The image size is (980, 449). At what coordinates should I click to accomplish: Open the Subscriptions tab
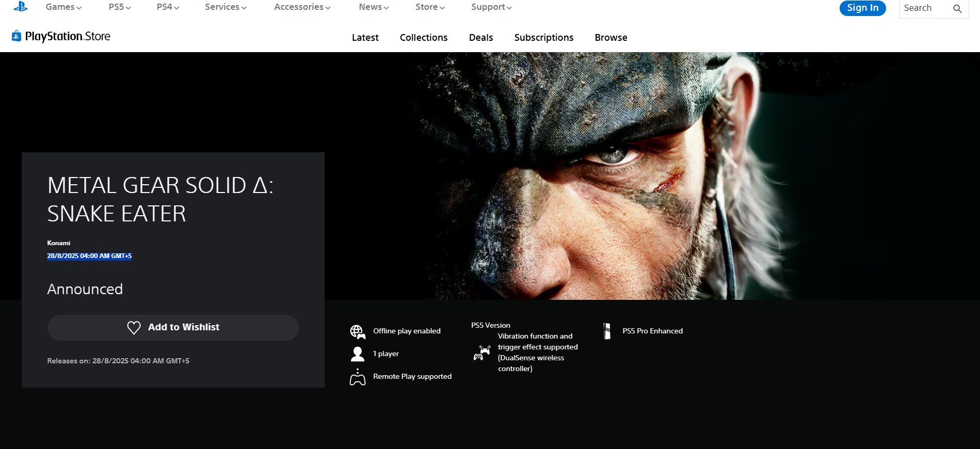(x=543, y=38)
